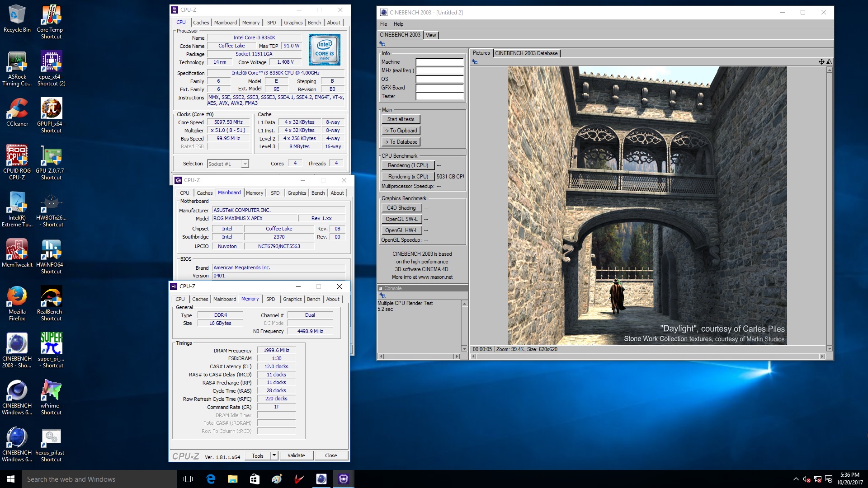Click the Validate button in CPU-Z
Viewport: 868px width, 488px height.
(x=296, y=455)
